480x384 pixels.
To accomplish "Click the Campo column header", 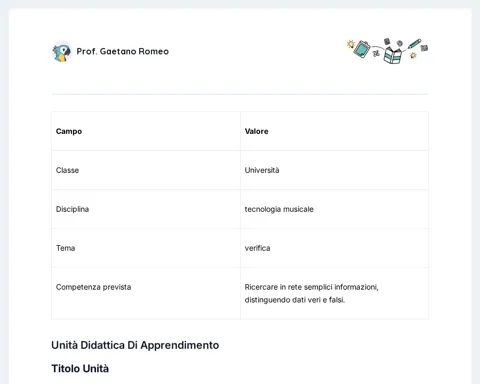I will click(x=69, y=131).
